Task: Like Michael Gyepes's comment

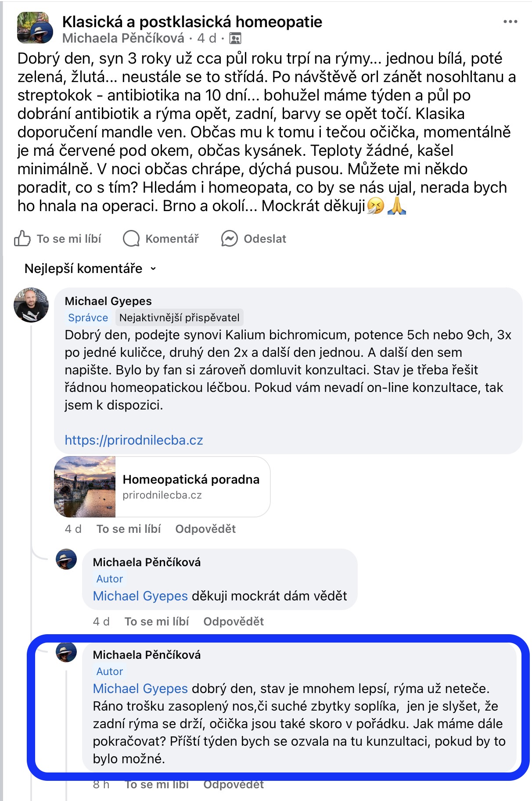Action: [x=129, y=529]
